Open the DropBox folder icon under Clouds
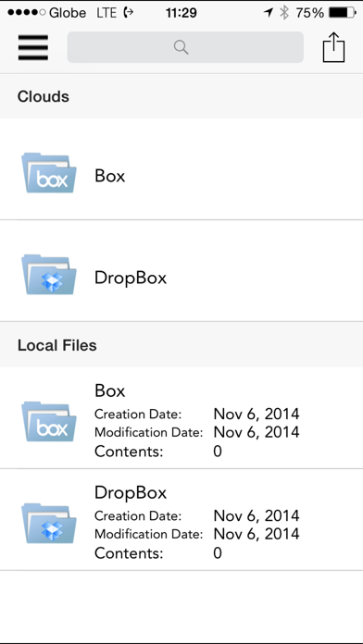Image resolution: width=363 pixels, height=644 pixels. 49,275
